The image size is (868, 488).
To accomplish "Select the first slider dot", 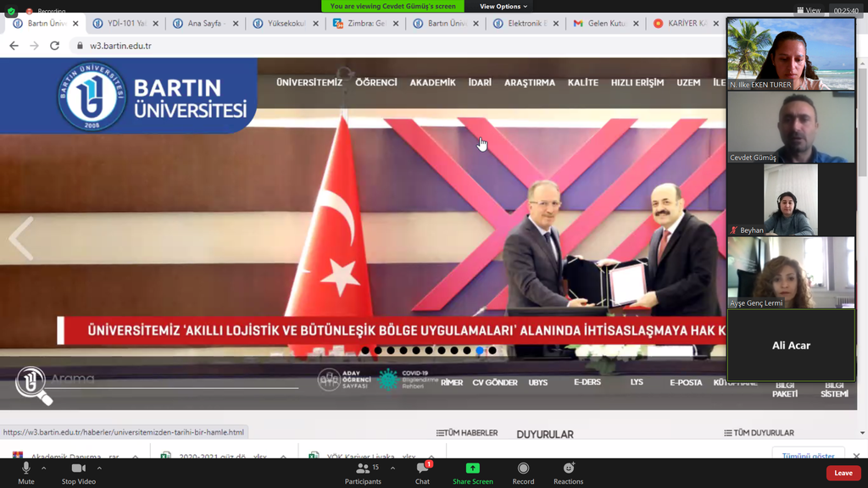I will 364,350.
